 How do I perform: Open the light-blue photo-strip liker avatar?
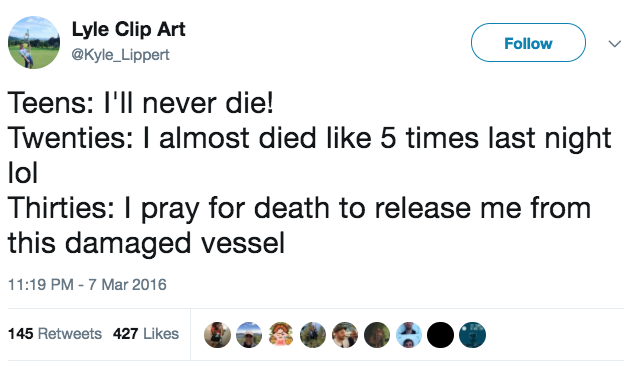(x=409, y=335)
